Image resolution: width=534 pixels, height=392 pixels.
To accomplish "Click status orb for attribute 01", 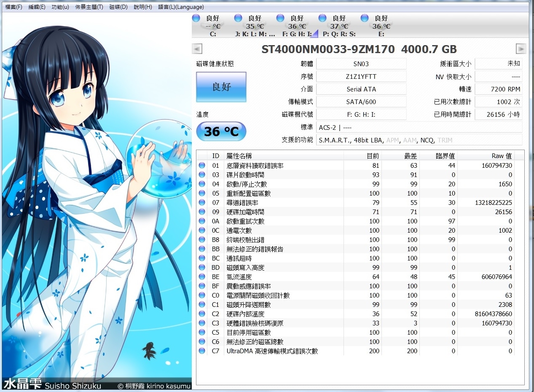I will 202,166.
